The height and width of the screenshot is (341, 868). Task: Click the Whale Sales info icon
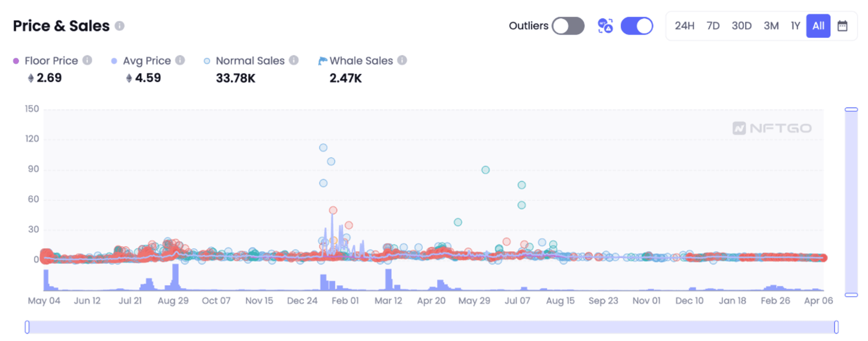(402, 60)
